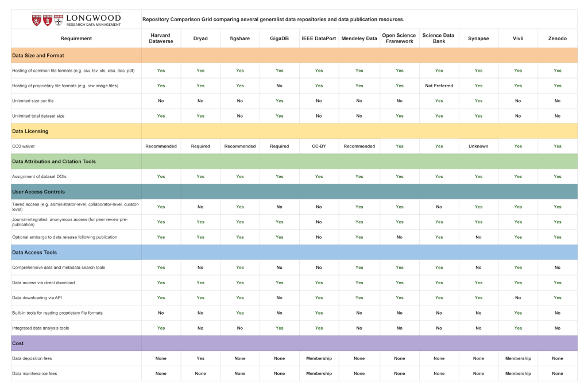This screenshot has width=588, height=391.
Task: Select the 'Data maintenance fees' row label
Action: point(34,374)
